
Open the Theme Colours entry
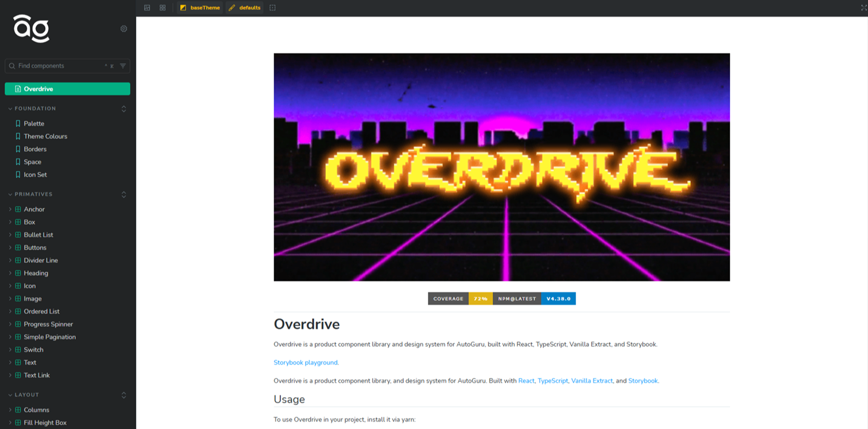coord(45,136)
